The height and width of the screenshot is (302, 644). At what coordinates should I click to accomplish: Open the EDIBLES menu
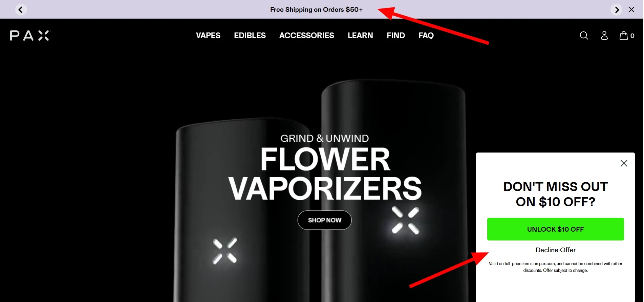click(x=250, y=36)
